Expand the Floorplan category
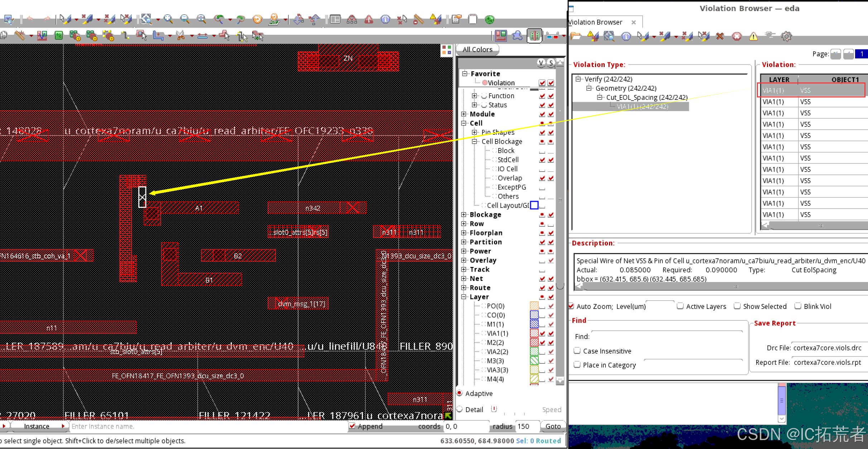 464,233
